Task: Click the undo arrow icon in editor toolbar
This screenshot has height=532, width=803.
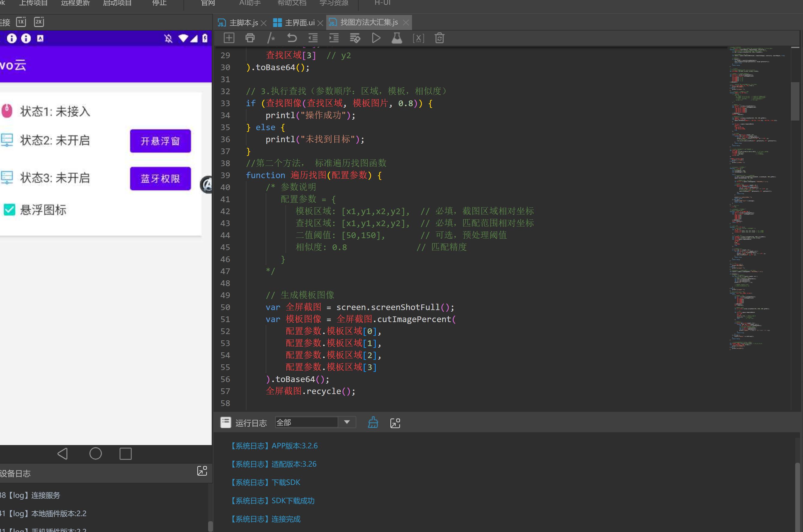Action: click(x=292, y=38)
